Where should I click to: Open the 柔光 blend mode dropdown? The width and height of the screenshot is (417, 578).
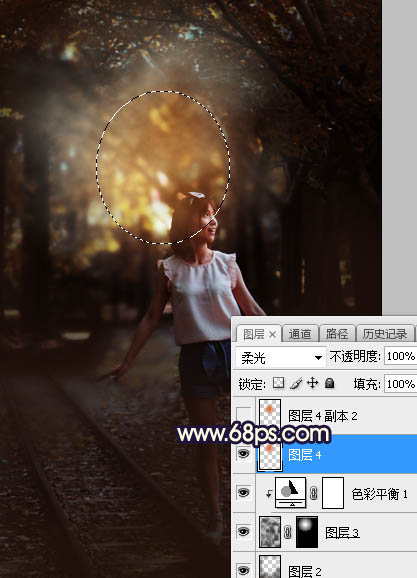pos(281,357)
